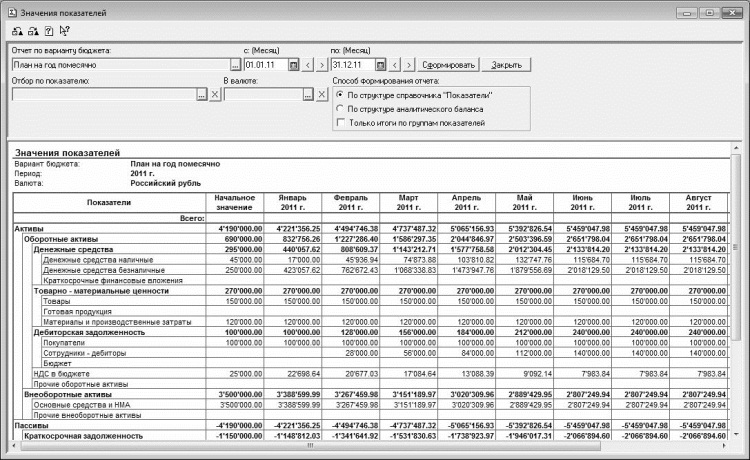Open calendar for start date 01.01.11

pos(294,65)
